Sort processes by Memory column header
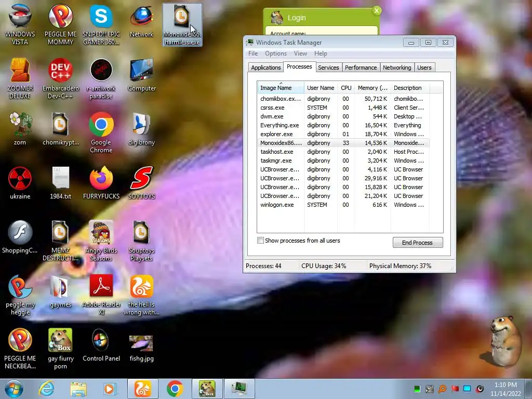This screenshot has width=532, height=399. pyautogui.click(x=373, y=88)
